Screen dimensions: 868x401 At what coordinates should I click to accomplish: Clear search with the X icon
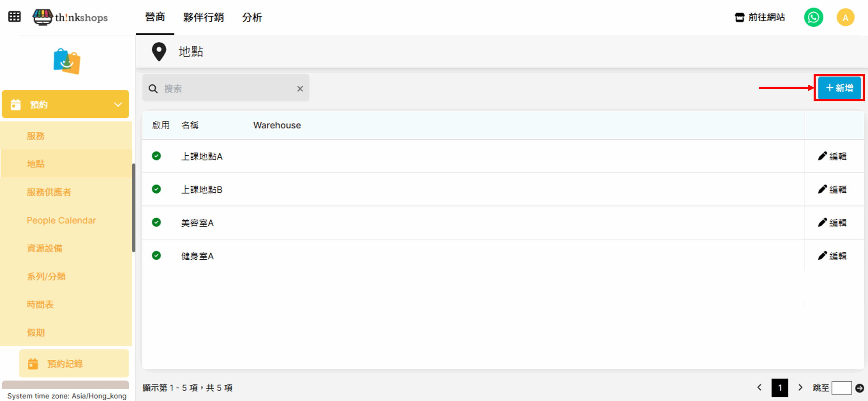300,89
